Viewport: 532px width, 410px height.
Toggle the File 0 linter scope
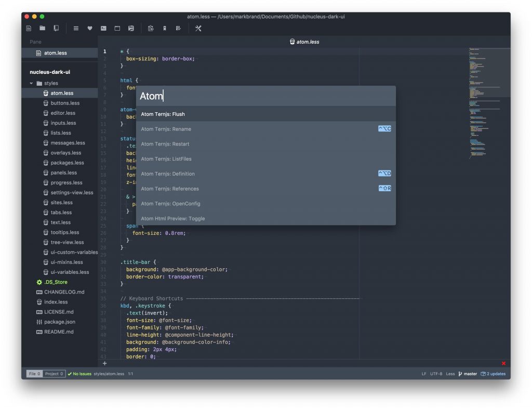[x=34, y=374]
